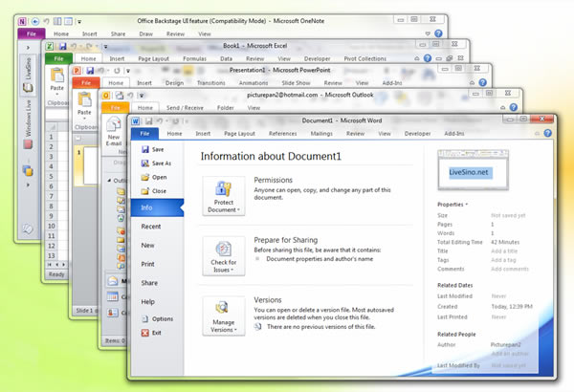Viewport: 574px width, 392px height.
Task: Click the green File tab in Excel
Action: (59, 58)
